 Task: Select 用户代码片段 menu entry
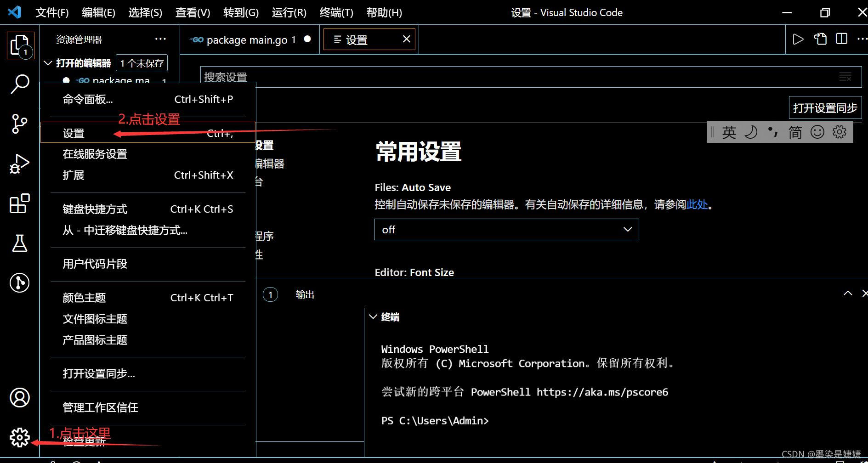[148, 264]
